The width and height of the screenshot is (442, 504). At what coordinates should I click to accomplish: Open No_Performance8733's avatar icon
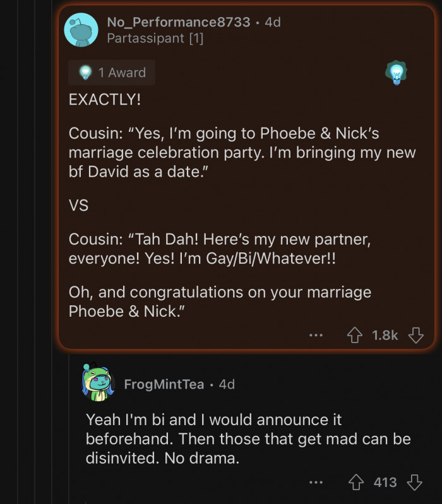(81, 30)
